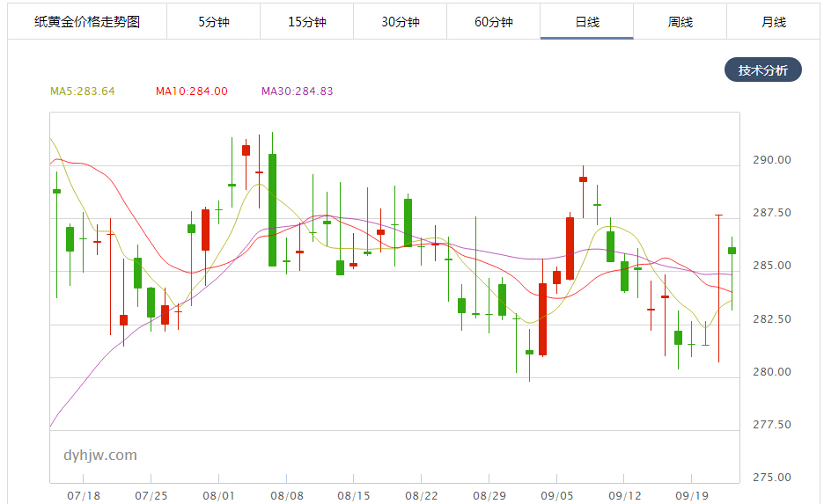This screenshot has height=504, width=824.
Task: Open the 月线 monthly chart tab
Action: [774, 21]
